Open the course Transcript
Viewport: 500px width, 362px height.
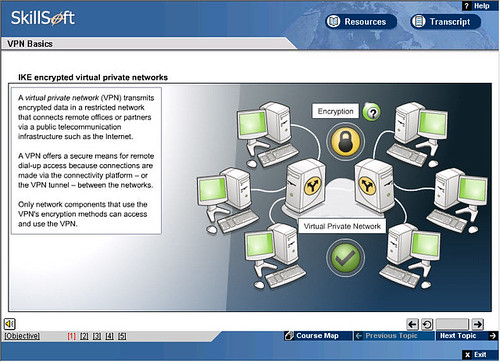point(446,22)
